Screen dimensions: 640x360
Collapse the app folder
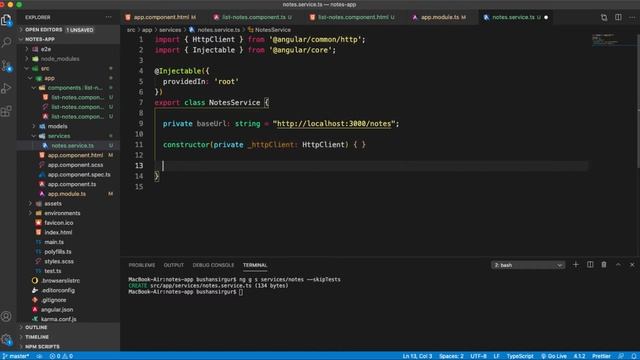[x=49, y=78]
